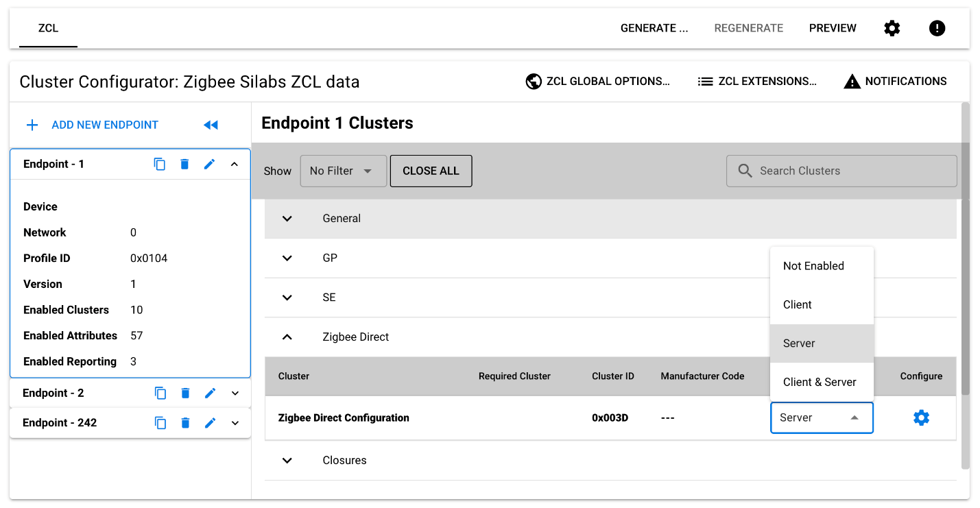Expand the General cluster group
The image size is (980, 508).
[x=287, y=219]
